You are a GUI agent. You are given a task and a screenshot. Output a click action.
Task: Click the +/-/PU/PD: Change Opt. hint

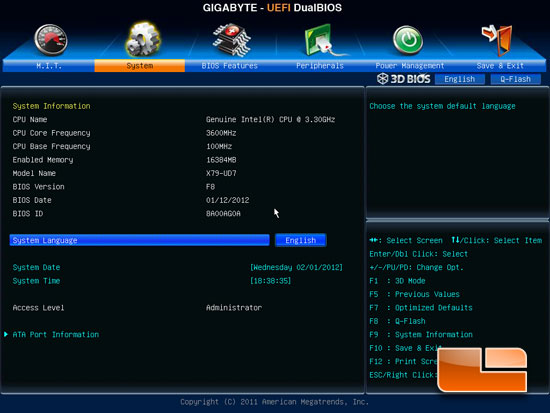[x=416, y=267]
